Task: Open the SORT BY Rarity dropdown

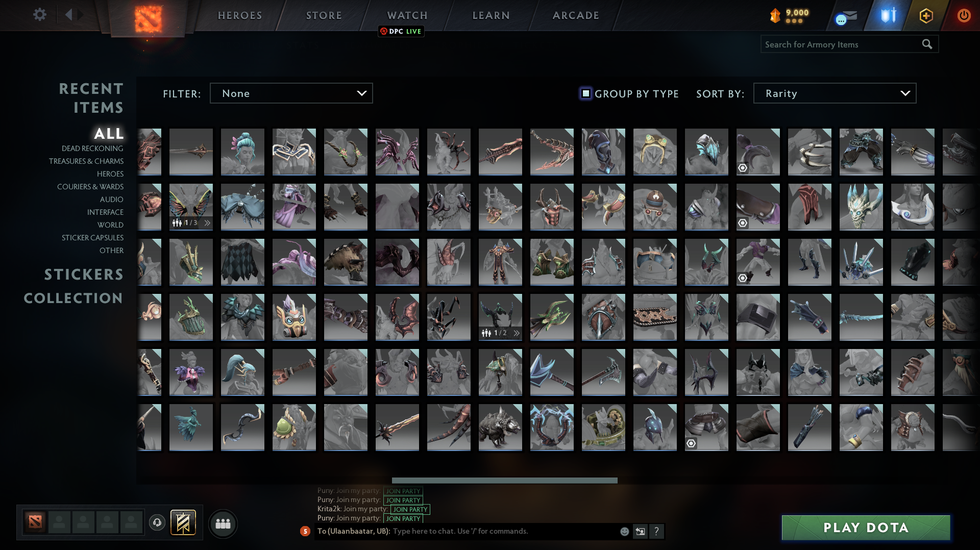Action: pyautogui.click(x=834, y=93)
